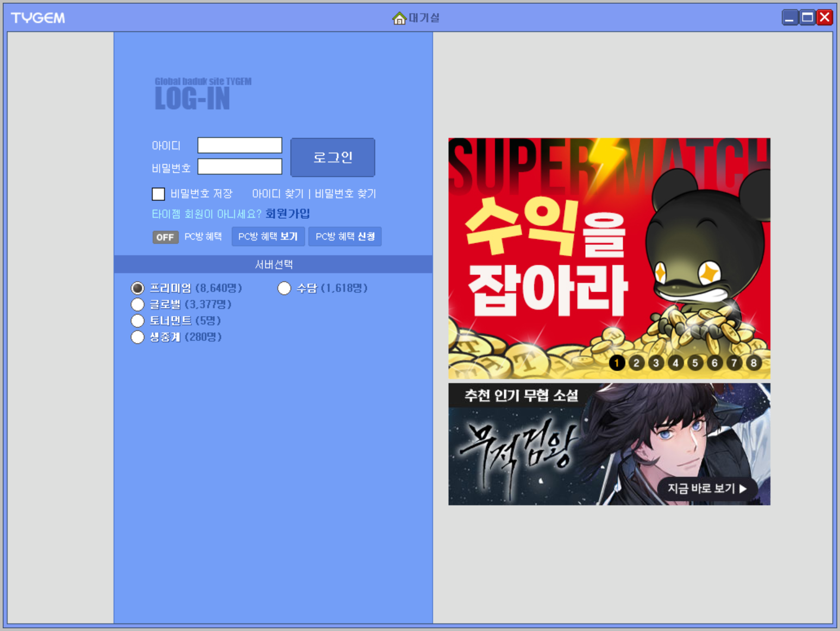Image resolution: width=840 pixels, height=631 pixels.
Task: Open the 아이디 찾기 link
Action: click(278, 194)
